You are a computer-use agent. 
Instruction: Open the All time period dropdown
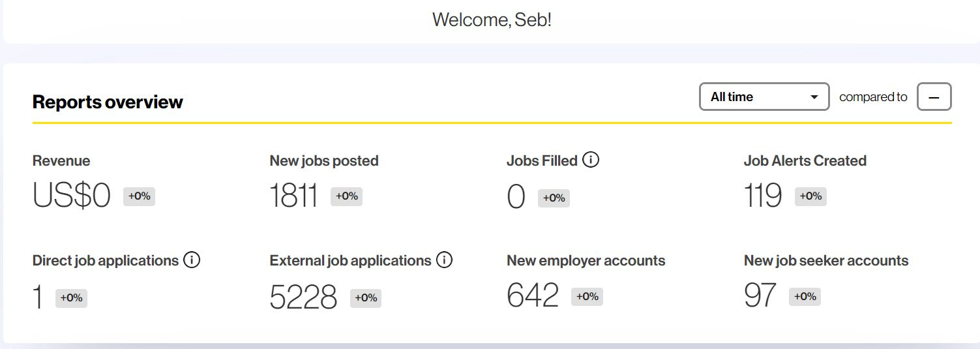(x=764, y=97)
